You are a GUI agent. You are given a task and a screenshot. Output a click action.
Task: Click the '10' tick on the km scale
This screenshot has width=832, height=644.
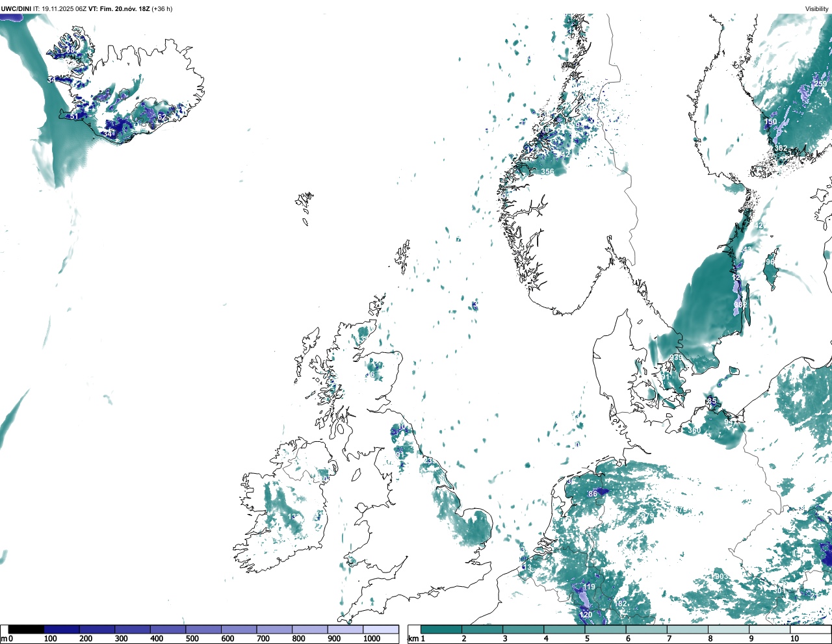point(794,639)
